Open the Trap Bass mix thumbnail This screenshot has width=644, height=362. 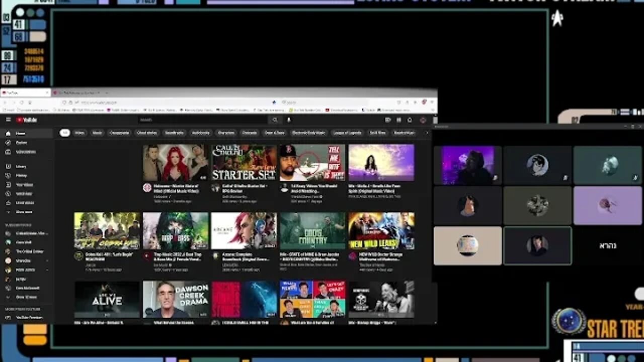click(x=176, y=231)
